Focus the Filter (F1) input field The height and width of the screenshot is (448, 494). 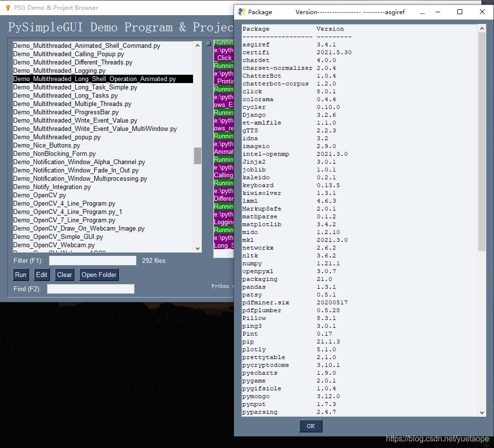pyautogui.click(x=93, y=260)
